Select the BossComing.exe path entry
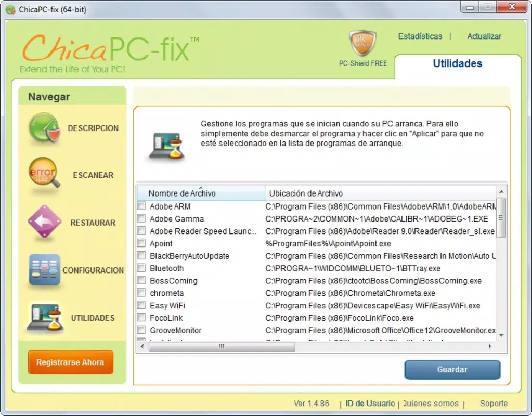 [373, 281]
